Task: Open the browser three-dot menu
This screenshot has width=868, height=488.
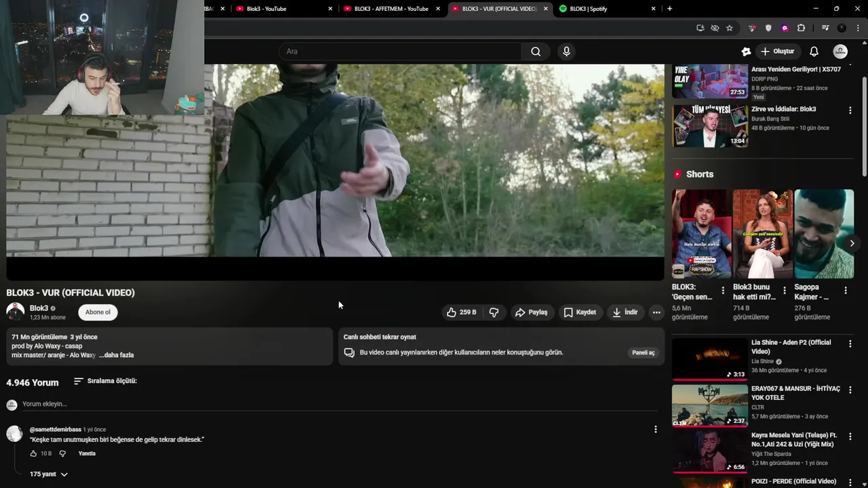Action: (857, 28)
